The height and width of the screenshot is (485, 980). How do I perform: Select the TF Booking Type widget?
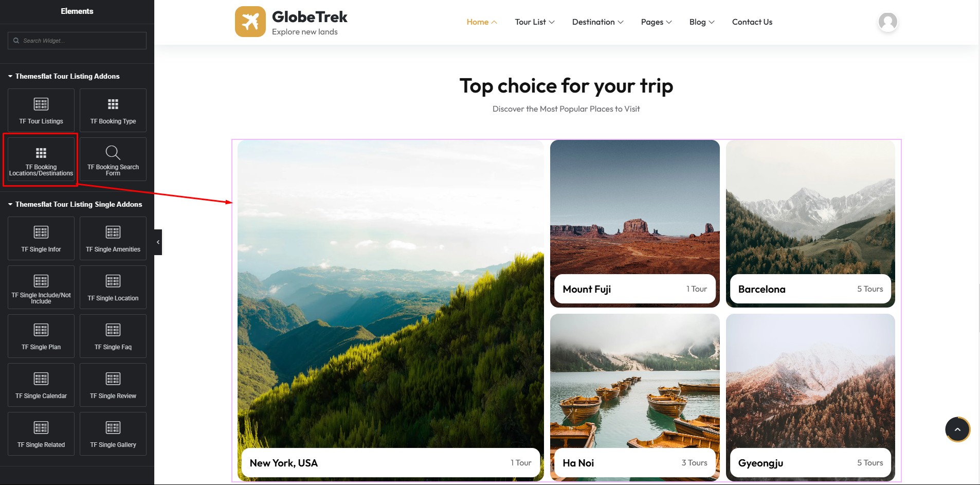[113, 110]
